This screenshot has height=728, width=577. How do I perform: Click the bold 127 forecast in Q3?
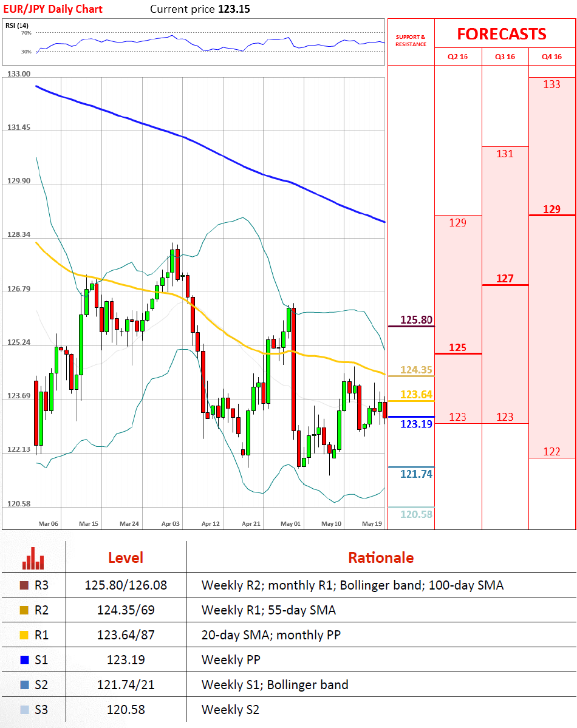505,279
